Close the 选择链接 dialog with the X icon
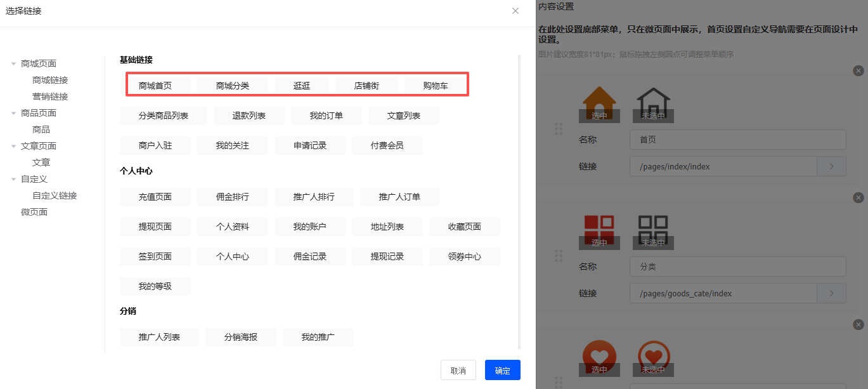868x389 pixels. click(515, 11)
